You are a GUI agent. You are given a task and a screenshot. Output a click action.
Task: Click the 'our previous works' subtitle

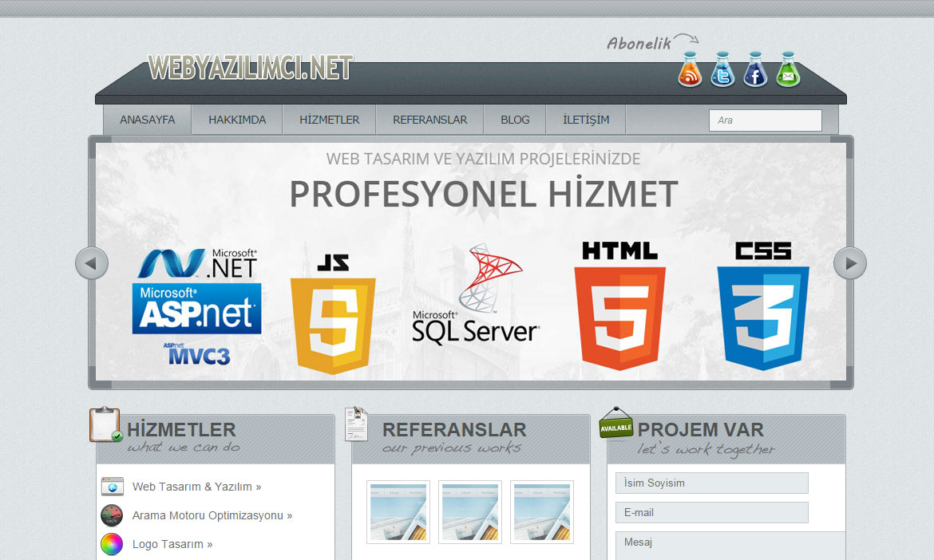coord(452,448)
